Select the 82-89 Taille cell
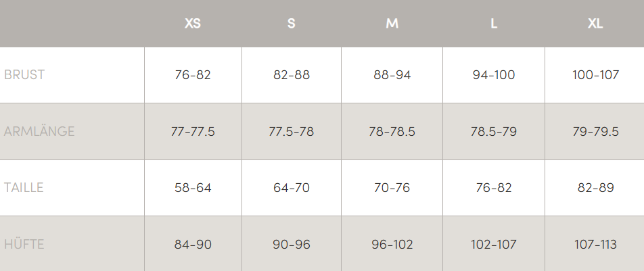 pyautogui.click(x=595, y=188)
